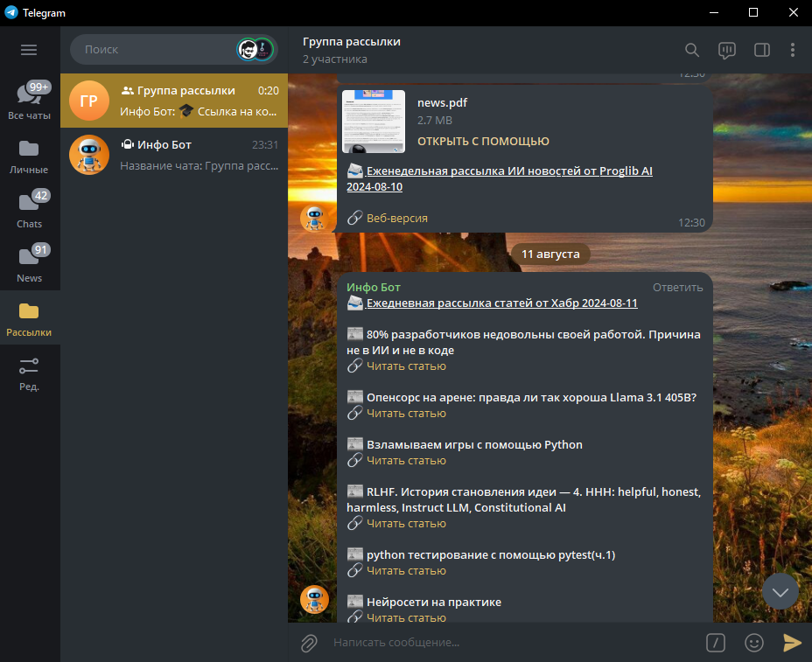
Task: Click bot avatar beside the Хабр message
Action: [314, 599]
